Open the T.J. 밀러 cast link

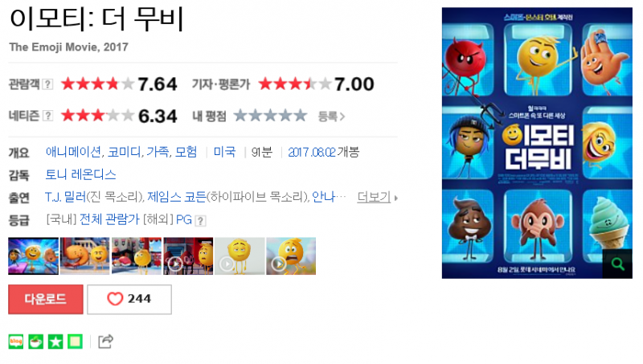(x=66, y=198)
